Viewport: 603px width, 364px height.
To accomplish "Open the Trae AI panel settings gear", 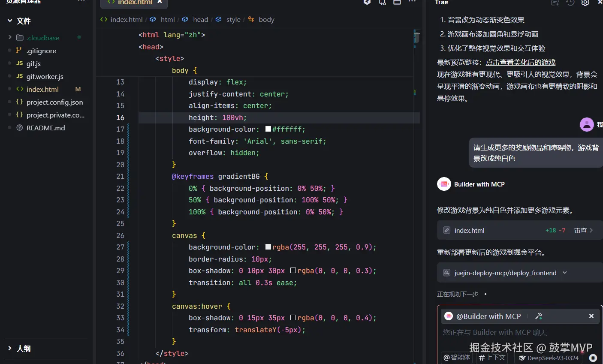I will pyautogui.click(x=585, y=2).
